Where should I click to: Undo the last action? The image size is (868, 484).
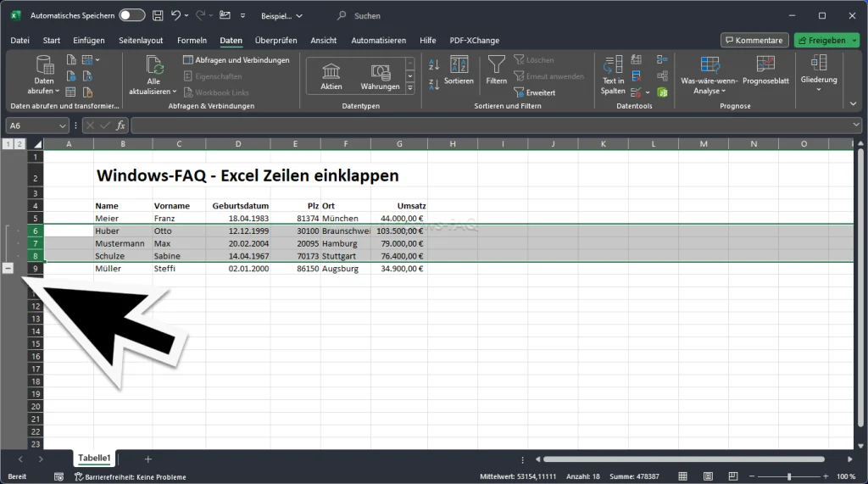coord(175,15)
